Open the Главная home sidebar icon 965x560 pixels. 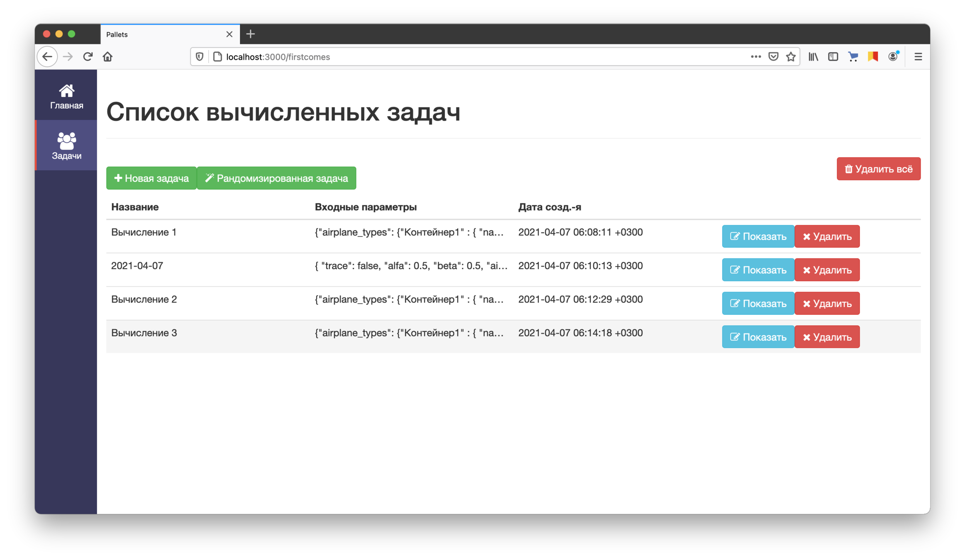coord(66,96)
